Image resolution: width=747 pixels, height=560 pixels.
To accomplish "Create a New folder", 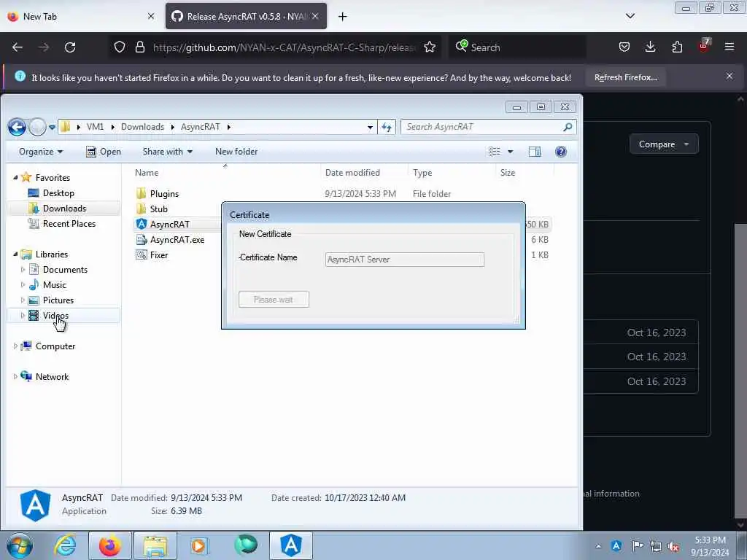I will click(x=236, y=152).
